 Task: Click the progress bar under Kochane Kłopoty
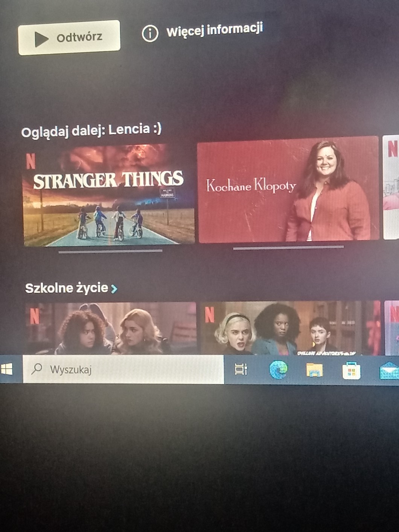(288, 247)
